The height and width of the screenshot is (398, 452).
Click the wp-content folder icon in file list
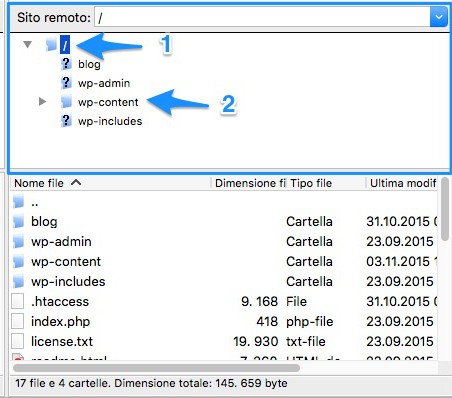point(18,262)
